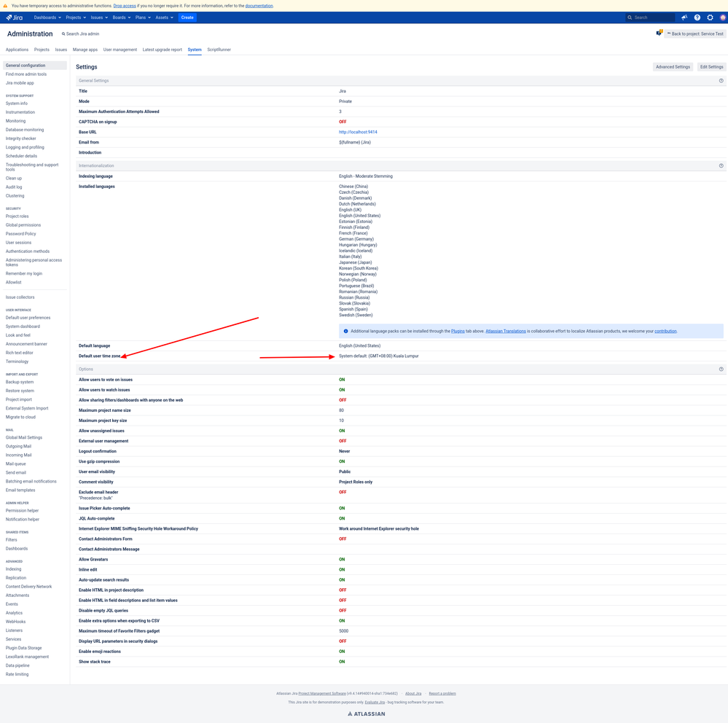Click the blue Create button

(187, 17)
